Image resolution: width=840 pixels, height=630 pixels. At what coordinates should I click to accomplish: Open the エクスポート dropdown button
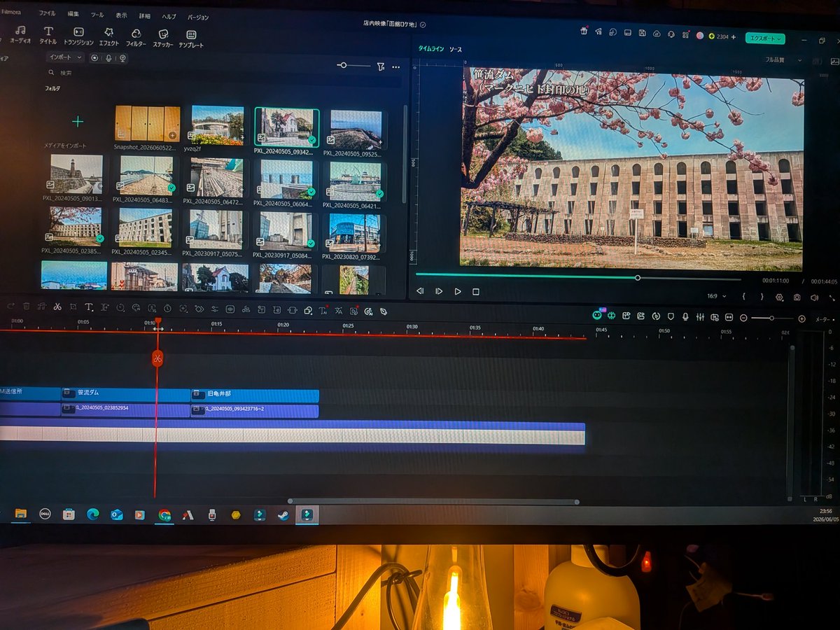[765, 38]
